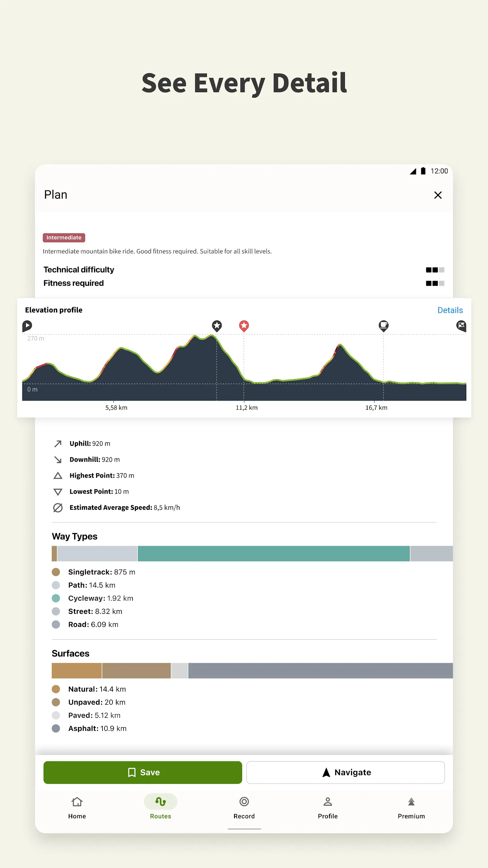The image size is (488, 868).
Task: Open the Record bullseye icon
Action: pos(244,802)
